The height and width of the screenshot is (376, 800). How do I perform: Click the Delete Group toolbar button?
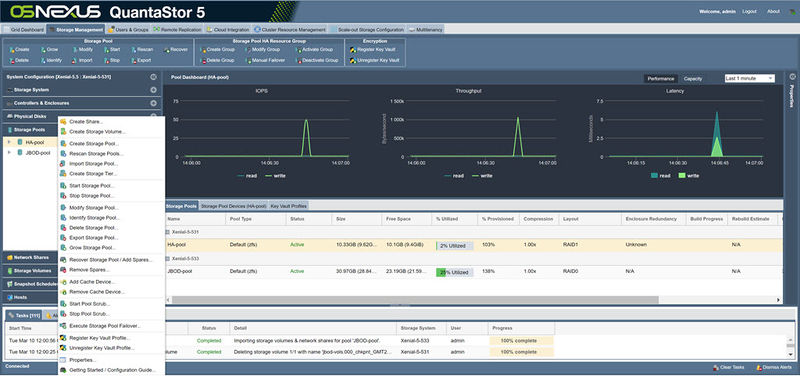coord(217,60)
